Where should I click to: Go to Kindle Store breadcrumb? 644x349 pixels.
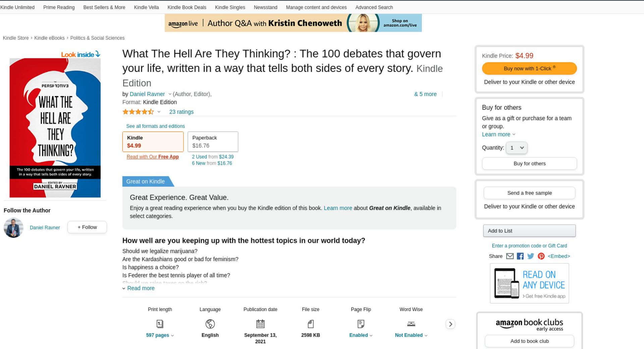[x=16, y=38]
